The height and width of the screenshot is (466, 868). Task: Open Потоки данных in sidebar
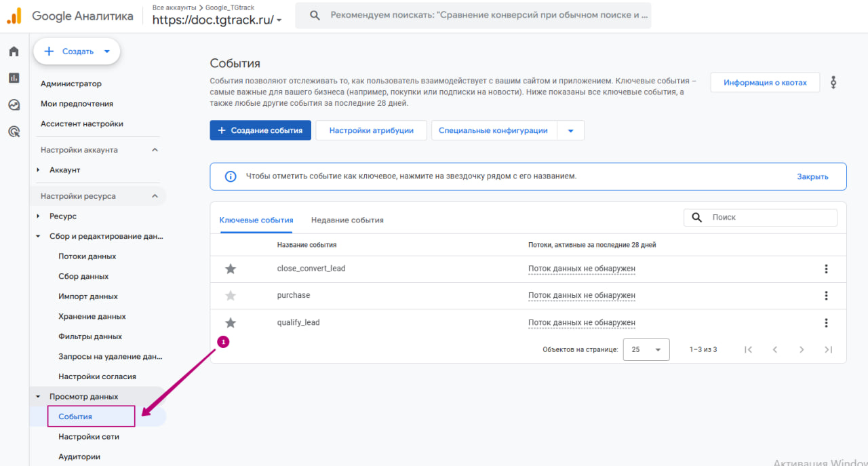[87, 256]
